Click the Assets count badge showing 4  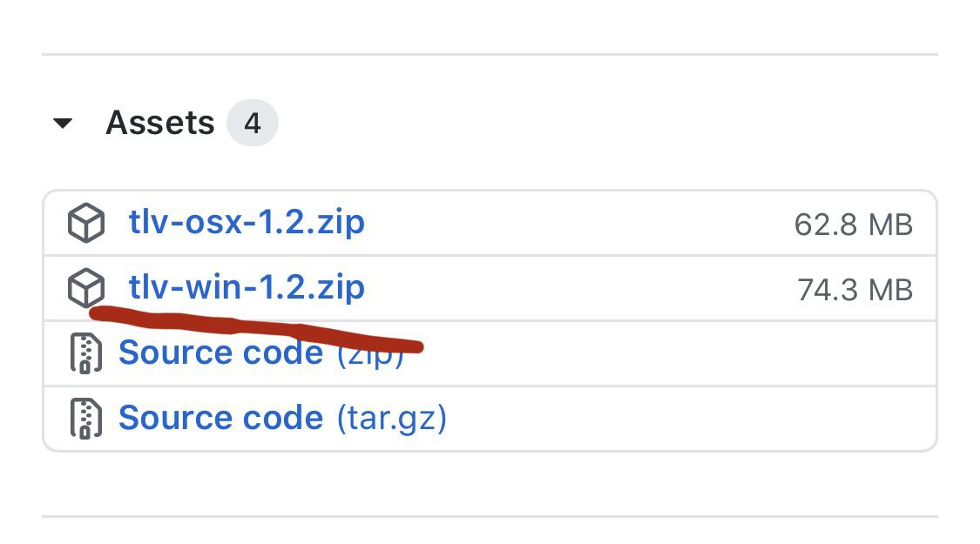tap(252, 124)
